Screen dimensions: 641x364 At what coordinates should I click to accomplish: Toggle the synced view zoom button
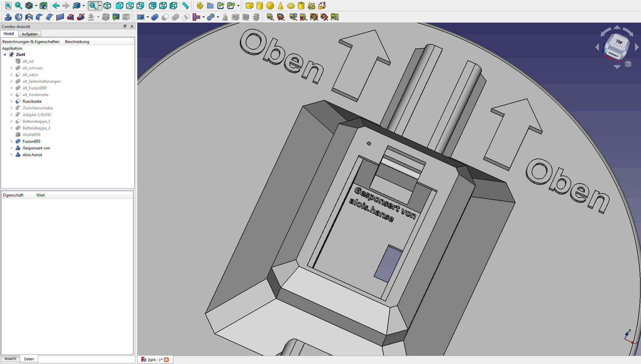93,6
